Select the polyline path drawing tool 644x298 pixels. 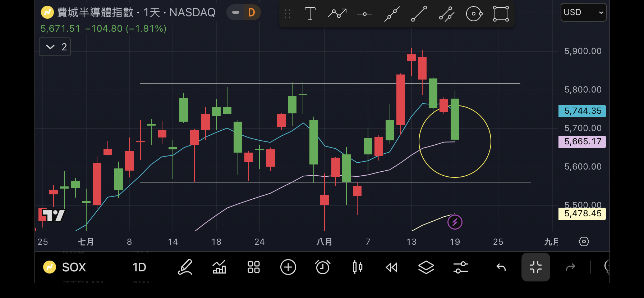[337, 14]
